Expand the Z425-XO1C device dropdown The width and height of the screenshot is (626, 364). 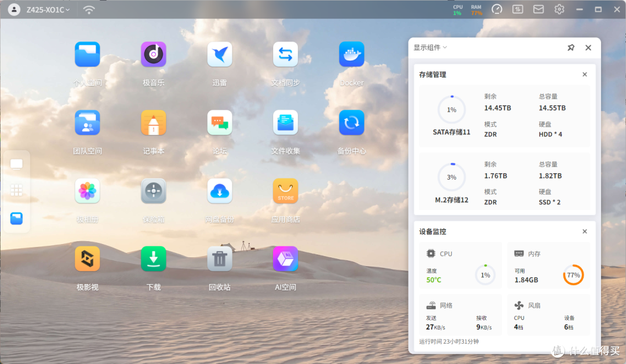coord(48,10)
